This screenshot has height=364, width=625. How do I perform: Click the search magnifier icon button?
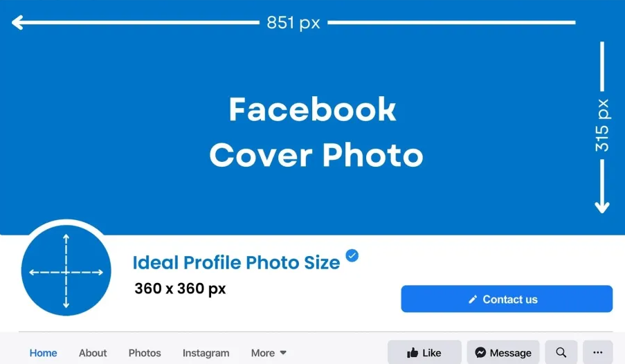tap(561, 352)
